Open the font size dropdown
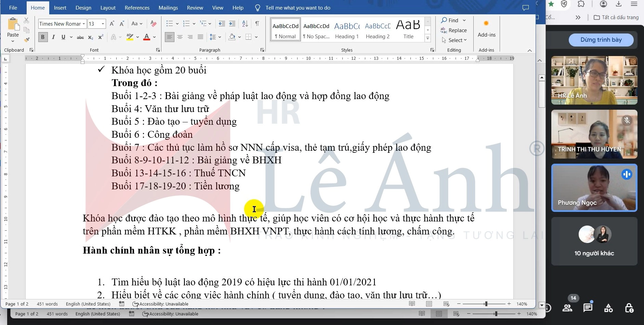Viewport: 644px width, 325px height. [x=103, y=24]
